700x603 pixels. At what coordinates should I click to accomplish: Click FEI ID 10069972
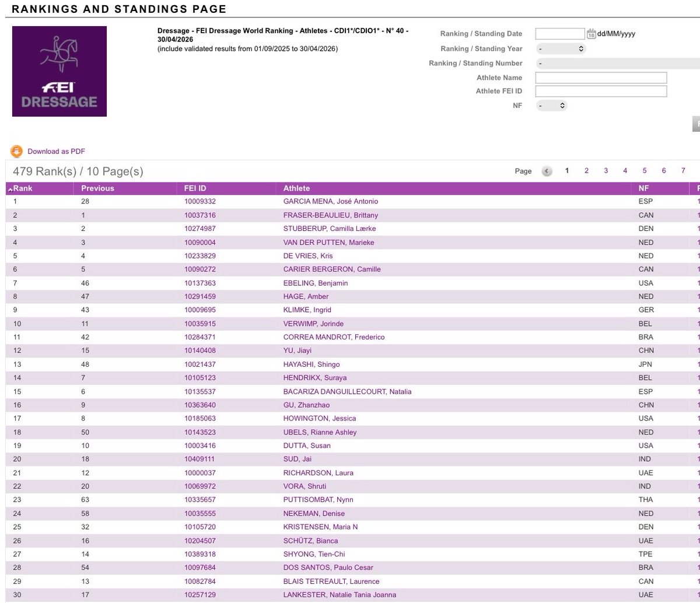click(x=200, y=486)
